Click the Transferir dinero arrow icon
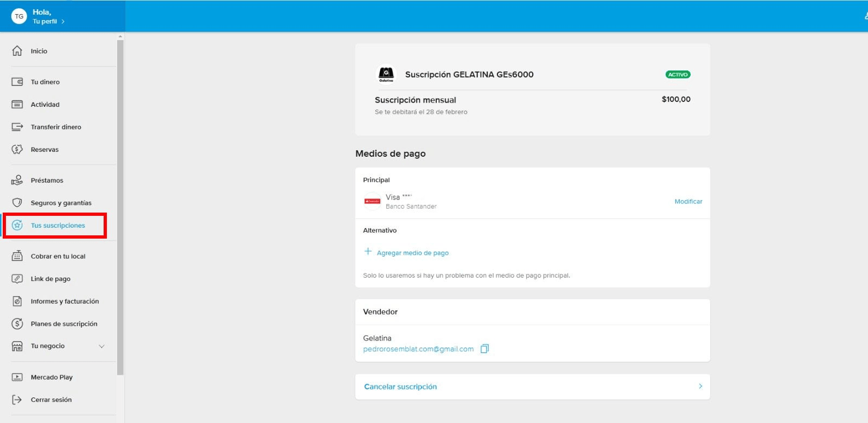 [x=17, y=127]
